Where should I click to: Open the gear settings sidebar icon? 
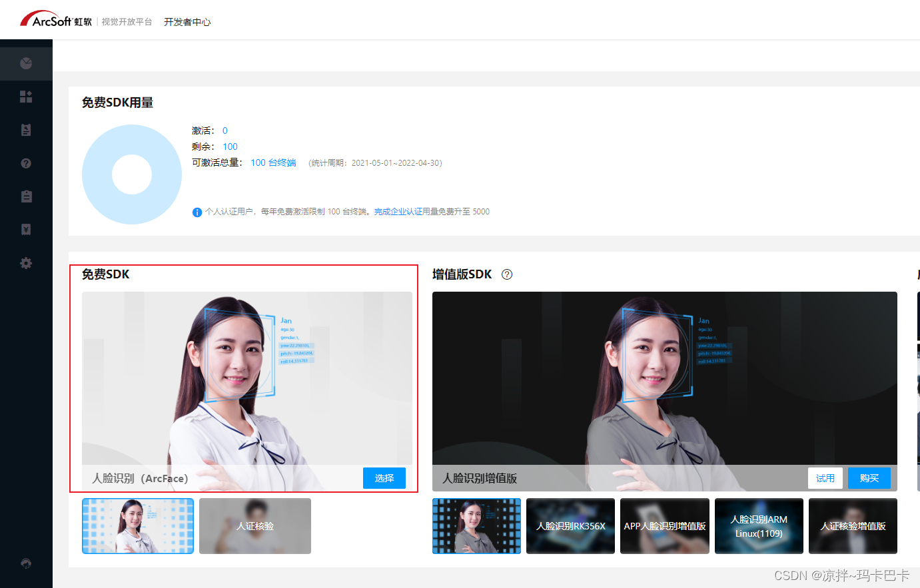(x=26, y=263)
